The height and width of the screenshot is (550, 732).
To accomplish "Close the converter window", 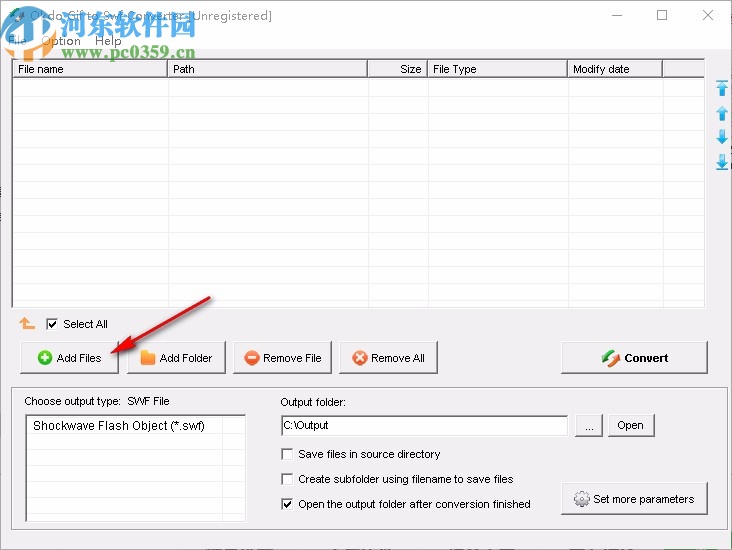I will [708, 15].
